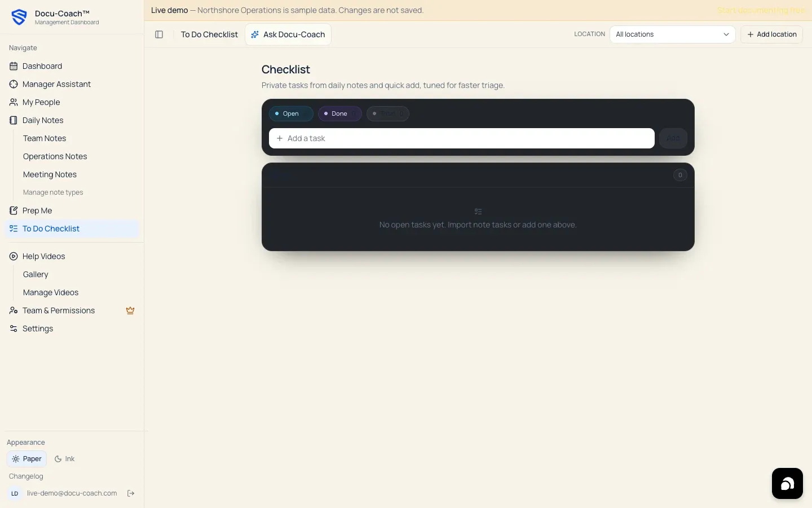Click the Help Videos play icon
This screenshot has width=812, height=508.
(x=14, y=256)
